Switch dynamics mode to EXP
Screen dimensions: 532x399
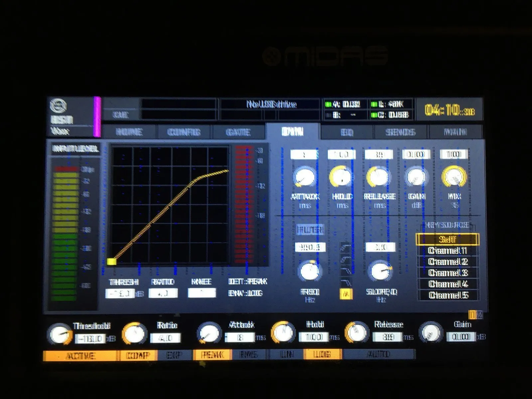(173, 356)
